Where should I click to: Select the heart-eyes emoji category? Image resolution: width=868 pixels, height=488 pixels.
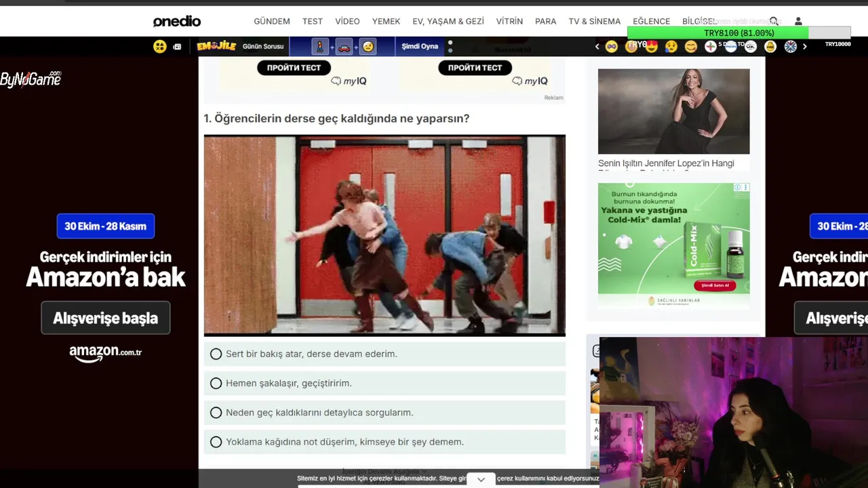652,46
